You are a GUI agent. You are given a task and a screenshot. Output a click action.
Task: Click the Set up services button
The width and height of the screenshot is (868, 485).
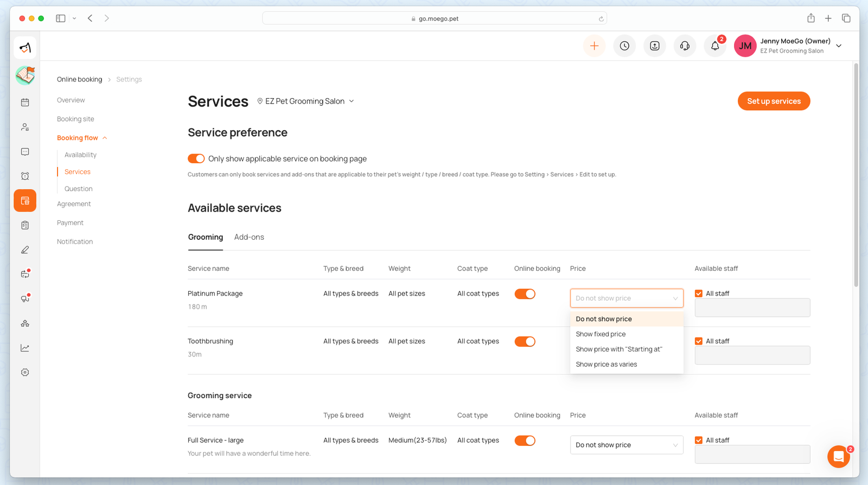click(x=774, y=101)
